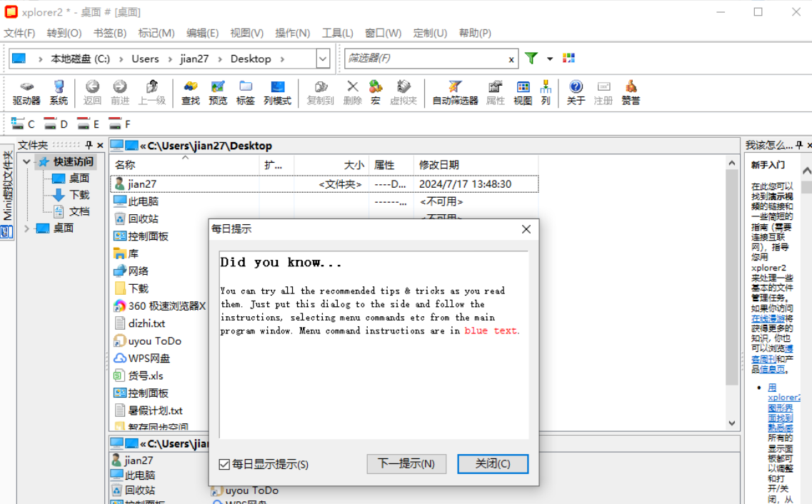The height and width of the screenshot is (504, 812).
Task: Open the 工具(L) menu
Action: click(x=337, y=33)
